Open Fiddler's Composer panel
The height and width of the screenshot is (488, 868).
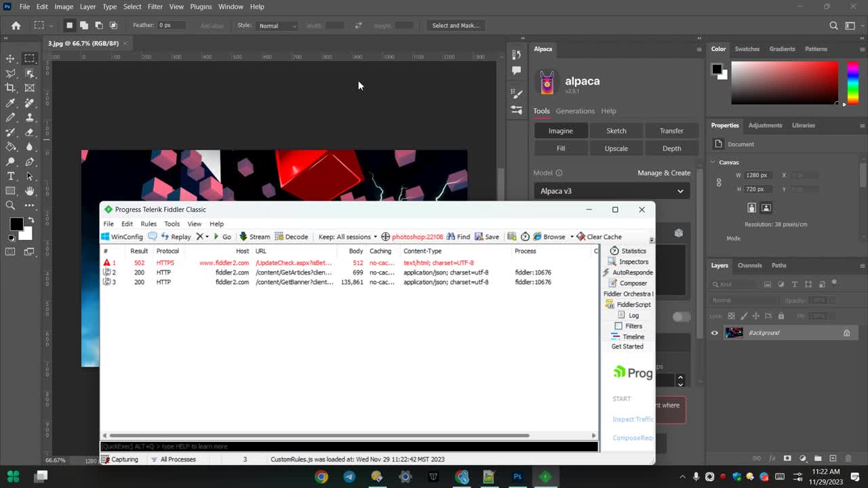pos(633,283)
